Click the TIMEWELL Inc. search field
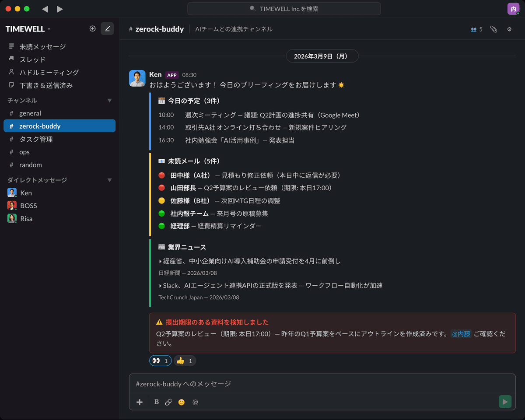 coord(284,9)
